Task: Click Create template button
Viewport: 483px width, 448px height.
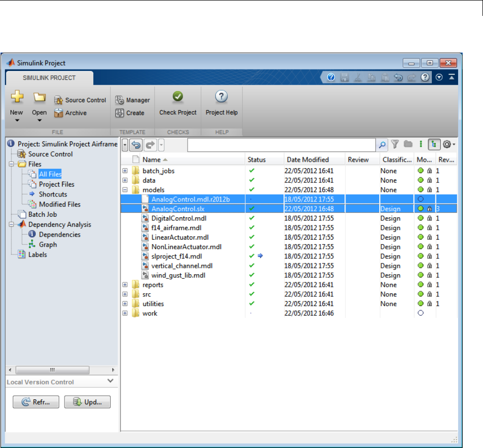Action: [130, 113]
